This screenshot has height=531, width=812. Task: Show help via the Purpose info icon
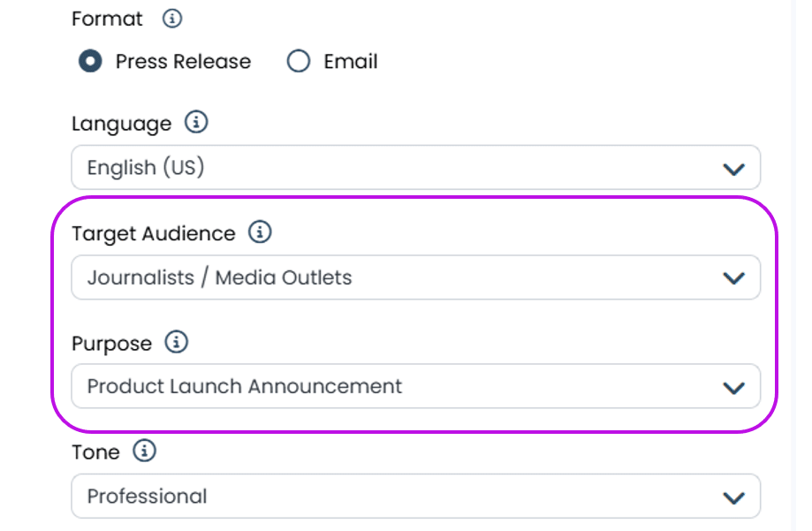(177, 342)
